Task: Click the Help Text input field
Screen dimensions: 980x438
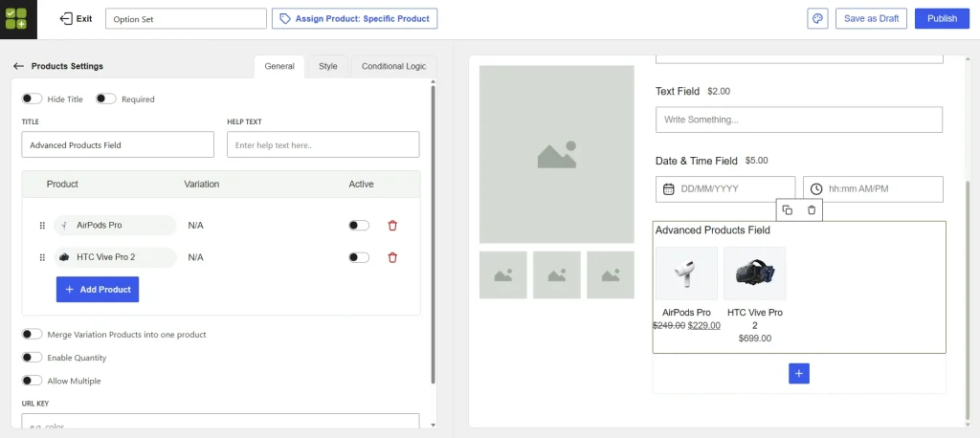Action: [323, 144]
